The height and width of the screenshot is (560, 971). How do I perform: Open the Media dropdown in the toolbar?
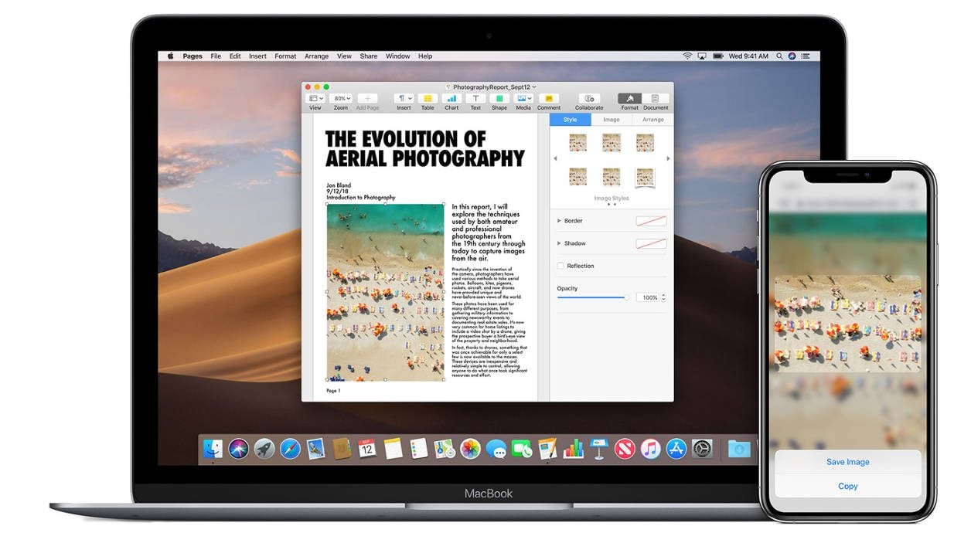tap(524, 99)
